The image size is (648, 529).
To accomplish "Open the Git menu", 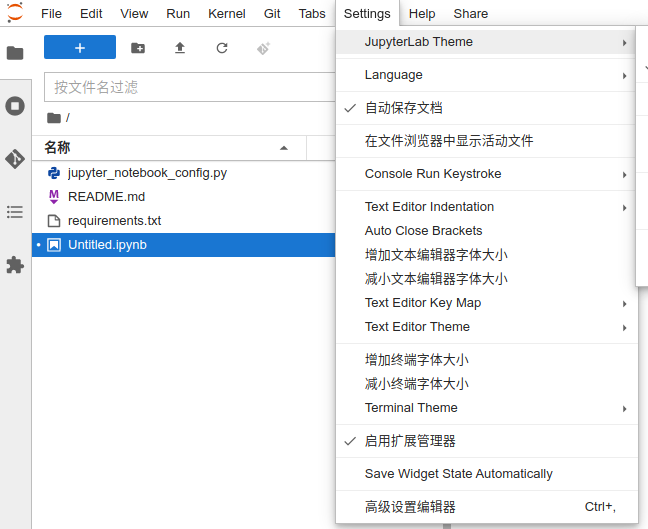I will (x=272, y=14).
